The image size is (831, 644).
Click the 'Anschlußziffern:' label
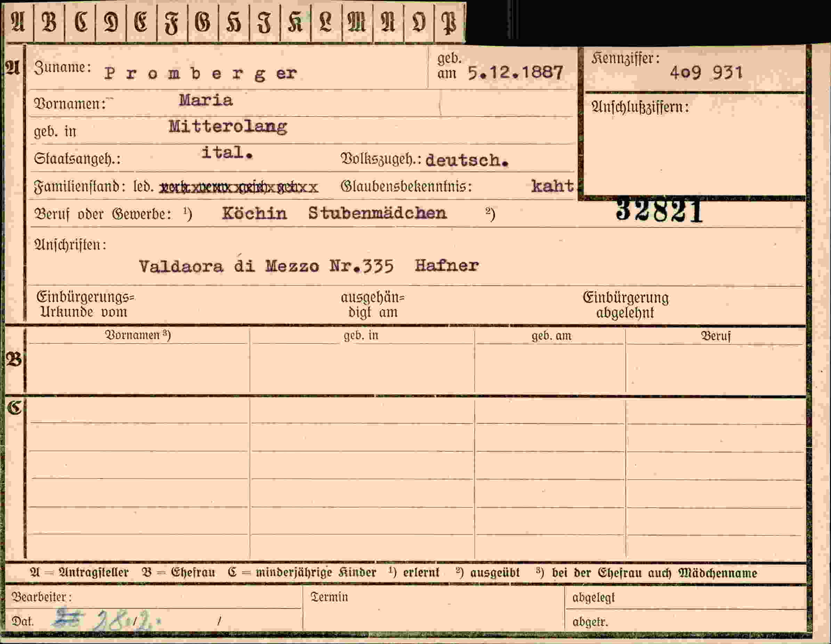(x=640, y=107)
